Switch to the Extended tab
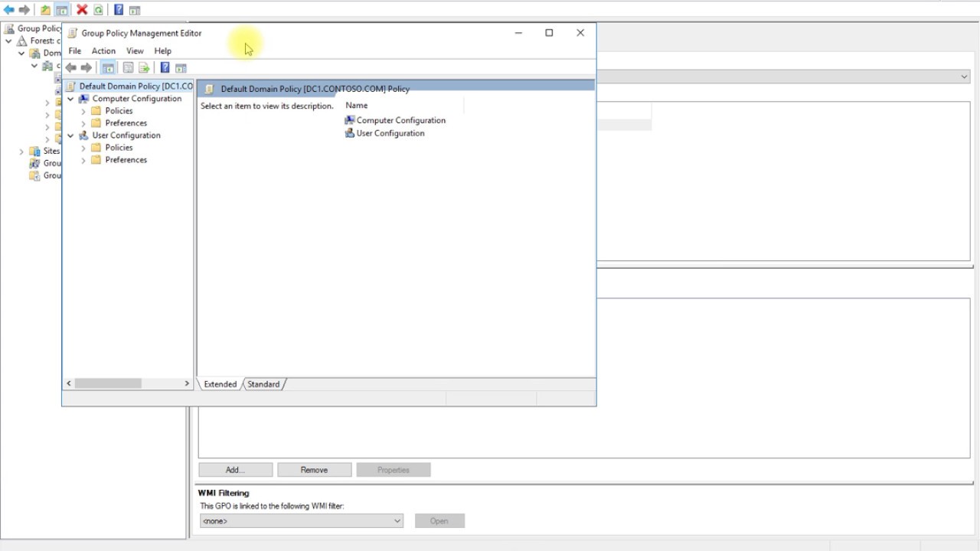Viewport: 980px width, 551px height. (220, 384)
